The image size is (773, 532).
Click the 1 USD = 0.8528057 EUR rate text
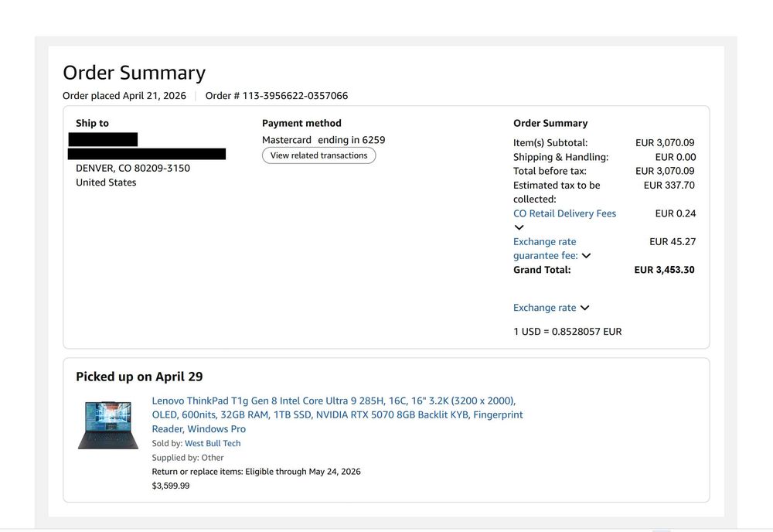click(567, 331)
